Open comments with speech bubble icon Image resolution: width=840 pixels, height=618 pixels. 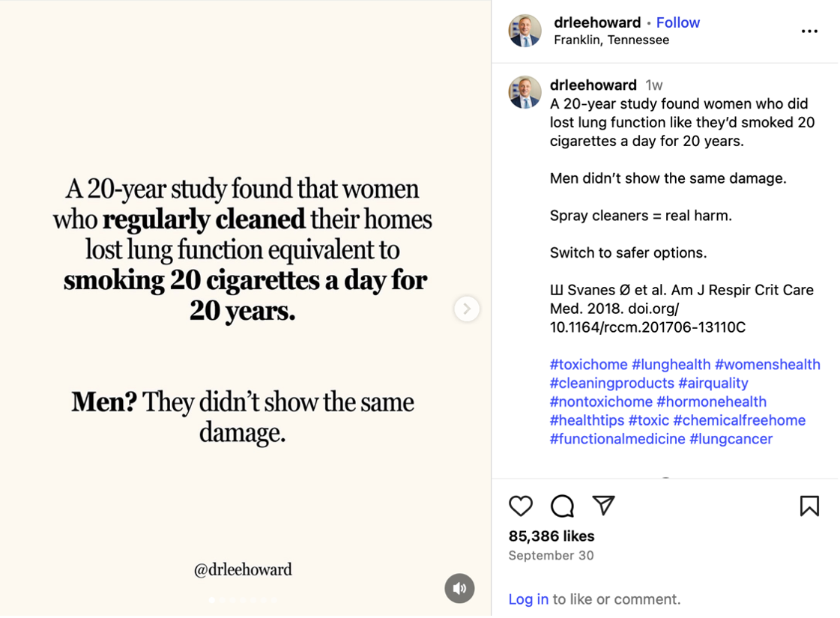pyautogui.click(x=562, y=506)
